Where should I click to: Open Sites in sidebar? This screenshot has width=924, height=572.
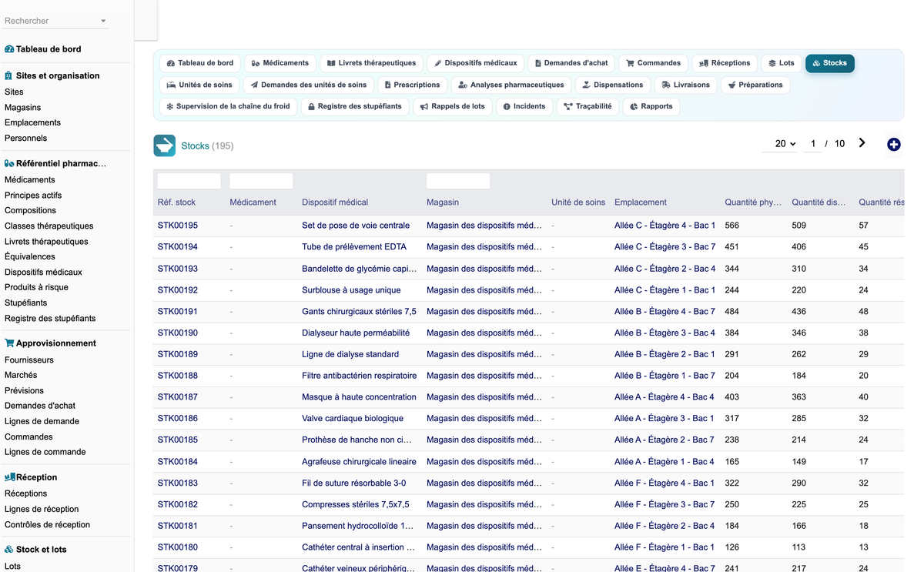click(x=14, y=92)
